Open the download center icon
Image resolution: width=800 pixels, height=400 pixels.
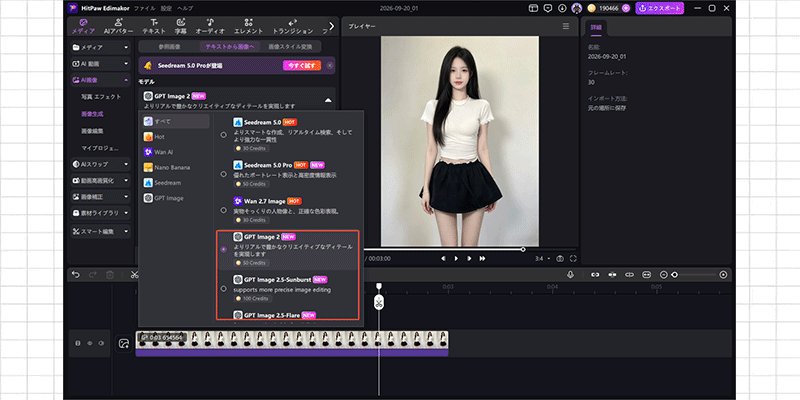pyautogui.click(x=562, y=8)
